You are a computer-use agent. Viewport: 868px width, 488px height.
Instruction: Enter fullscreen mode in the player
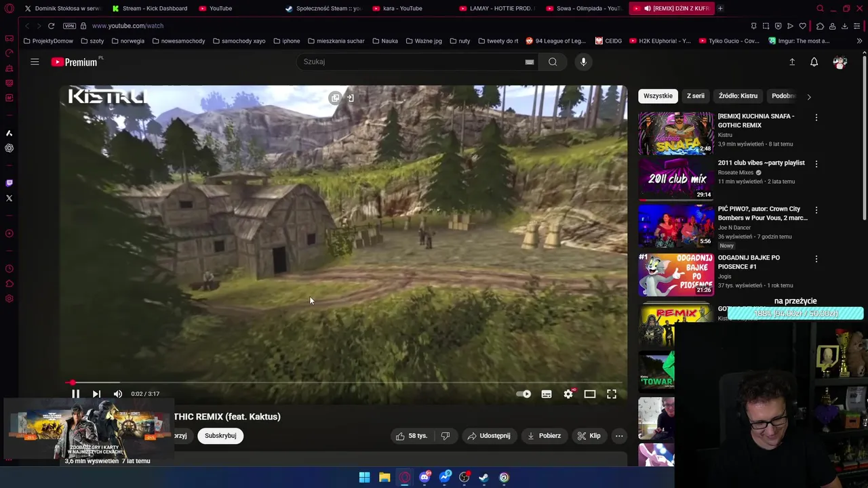click(612, 394)
